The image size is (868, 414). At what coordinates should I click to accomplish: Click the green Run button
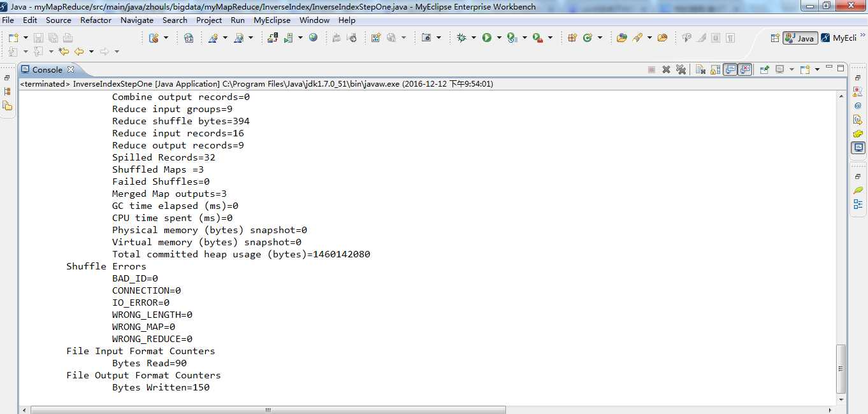click(x=487, y=38)
